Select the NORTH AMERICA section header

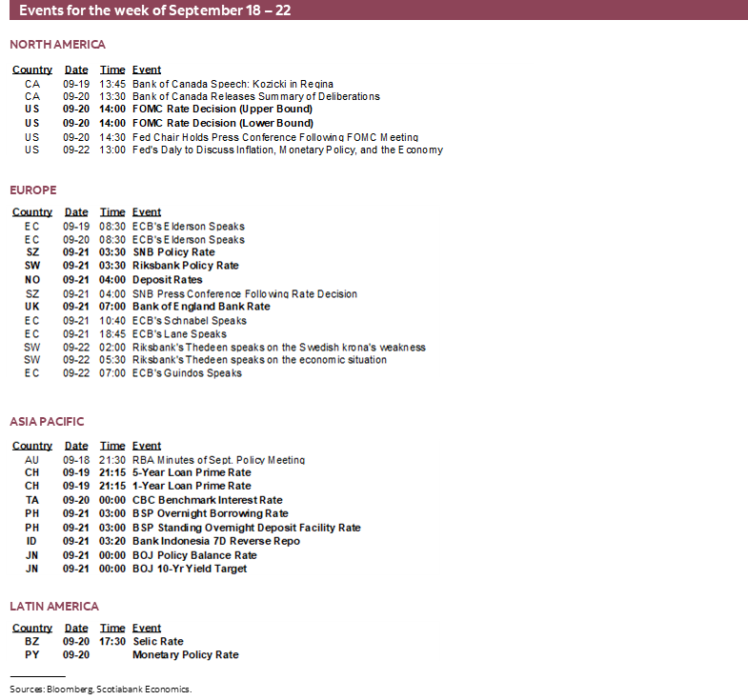coord(58,45)
